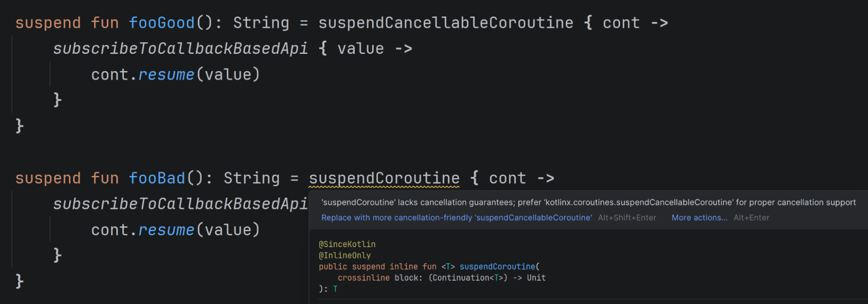The image size is (868, 304).
Task: Click the @InlineOnly annotation in the popup
Action: (x=344, y=256)
